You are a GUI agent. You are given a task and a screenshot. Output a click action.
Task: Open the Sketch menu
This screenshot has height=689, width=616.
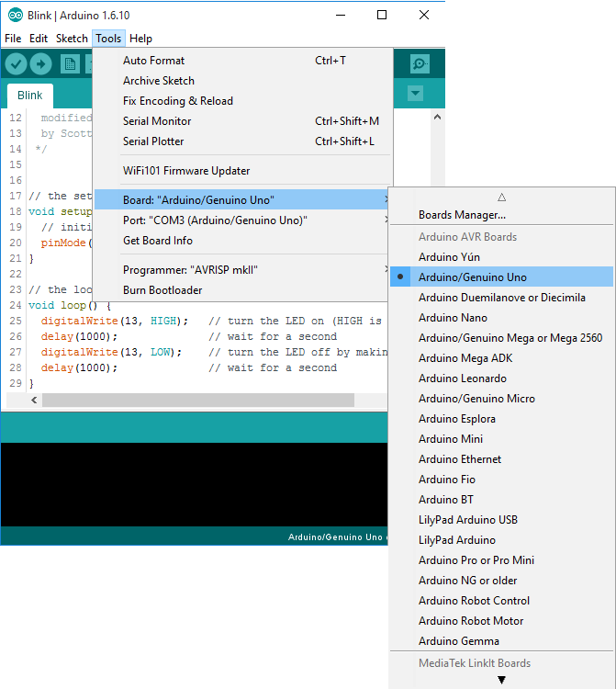[x=72, y=39]
